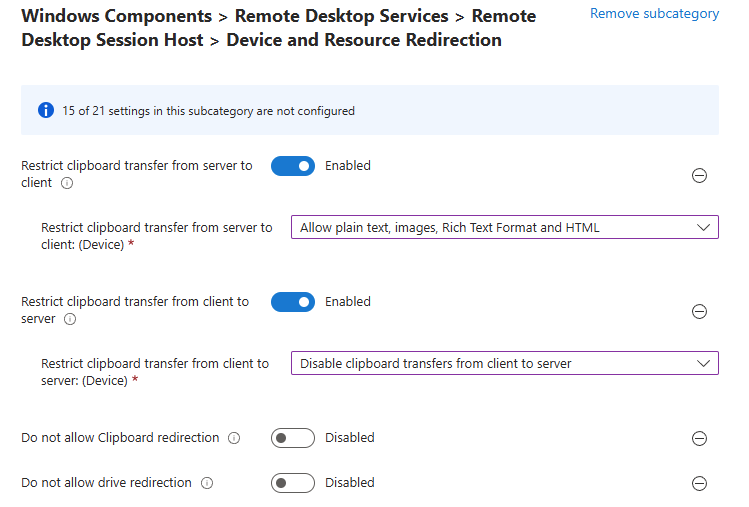The width and height of the screenshot is (749, 507).
Task: Disable Restrict clipboard transfer from server to client
Action: click(292, 166)
